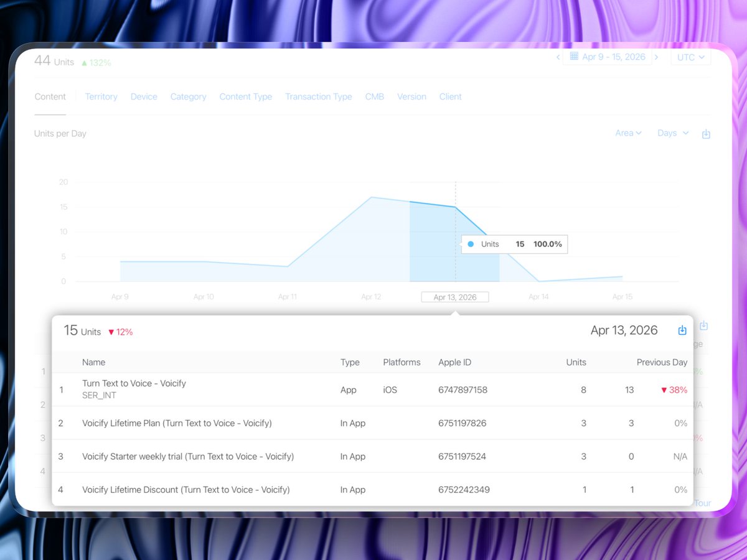Select the Content tab

(50, 96)
